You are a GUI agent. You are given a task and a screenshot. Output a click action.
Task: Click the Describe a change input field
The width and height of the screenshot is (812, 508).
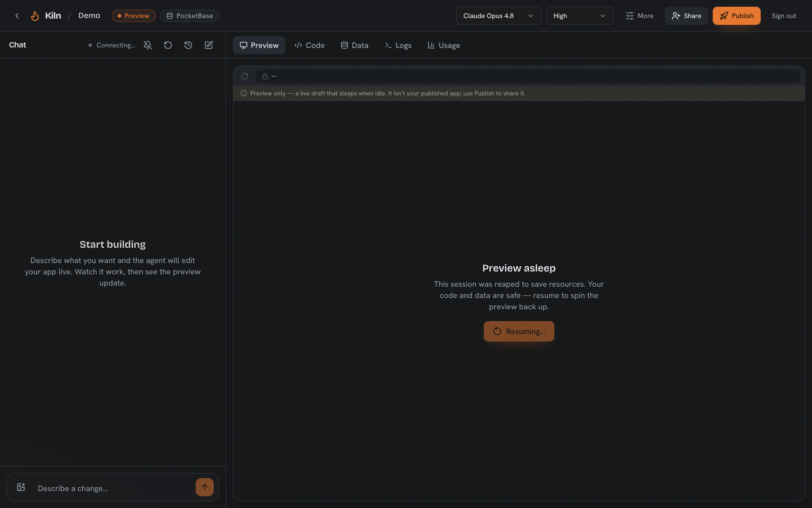tap(112, 488)
